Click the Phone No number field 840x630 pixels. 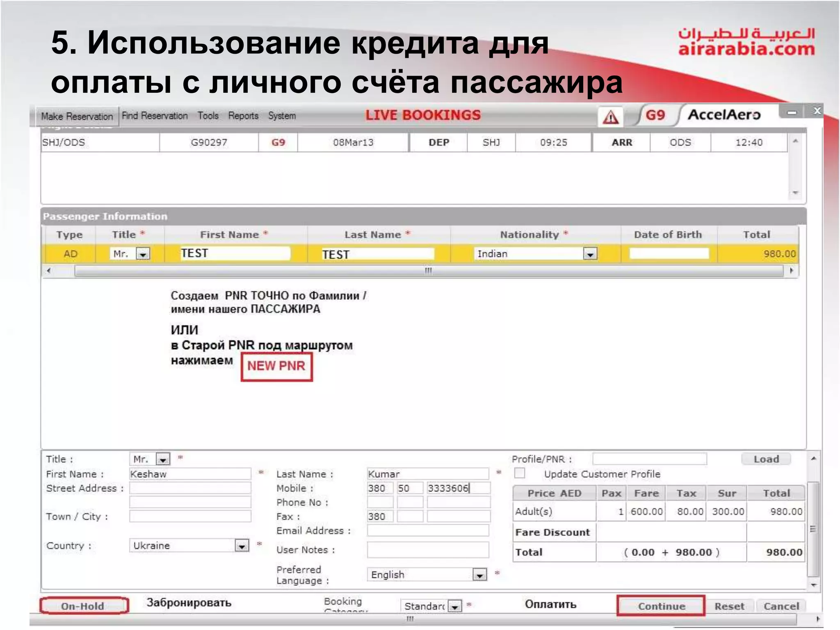(x=459, y=502)
